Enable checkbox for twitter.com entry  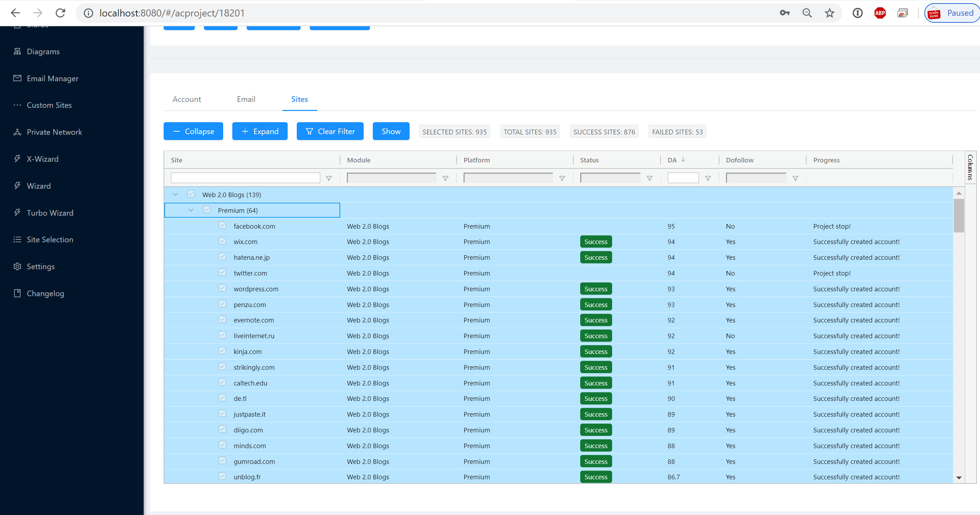point(222,272)
